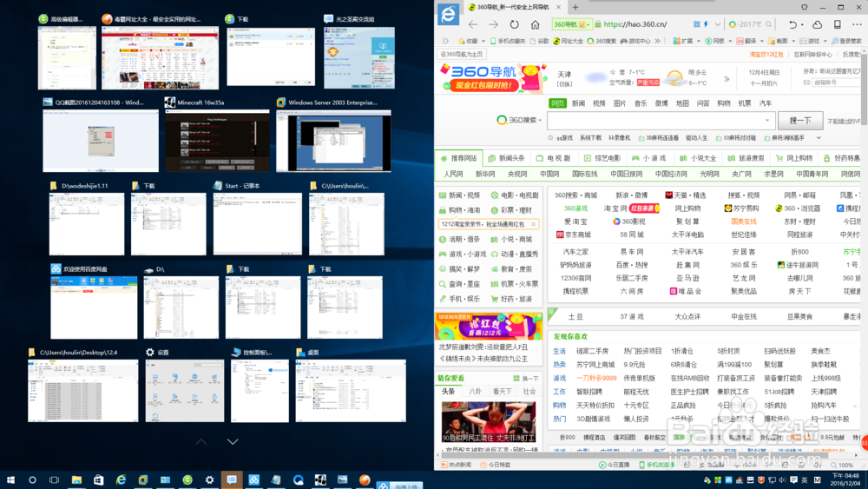Show more bookmarks with the double chevron

click(x=658, y=41)
